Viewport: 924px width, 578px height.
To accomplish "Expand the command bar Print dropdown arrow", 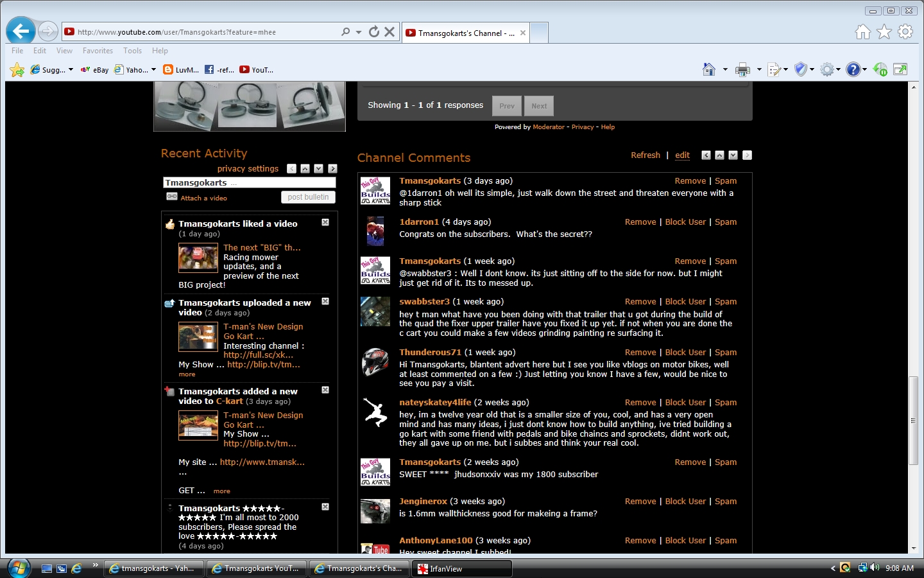I will pos(759,69).
